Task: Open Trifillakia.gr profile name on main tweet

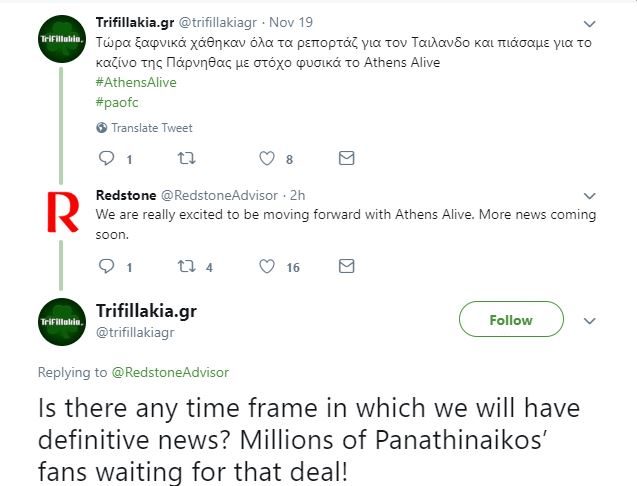Action: coord(146,311)
